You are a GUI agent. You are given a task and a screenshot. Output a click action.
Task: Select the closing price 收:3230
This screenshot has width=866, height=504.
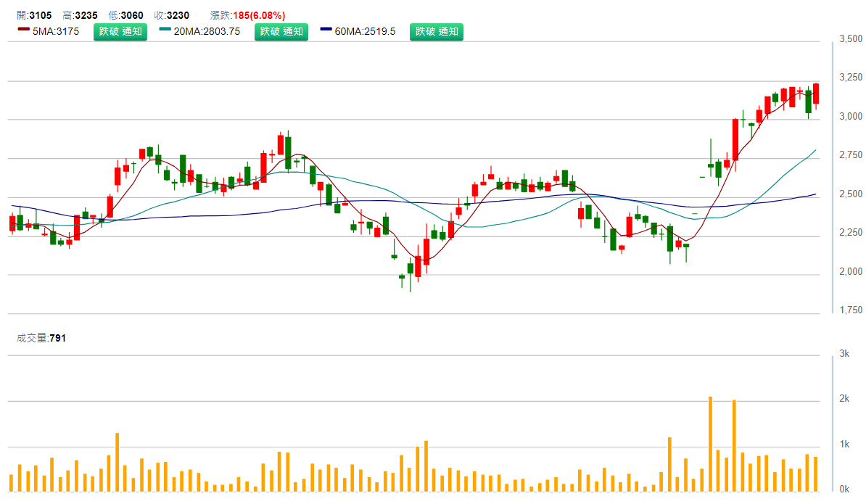(x=171, y=15)
